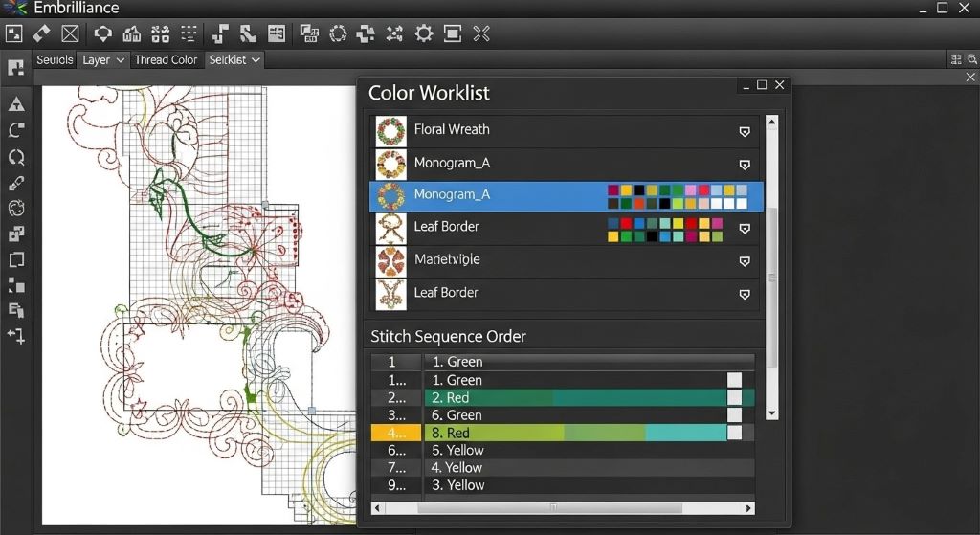Maximize the Color Worklist panel
The image size is (980, 535).
[x=762, y=84]
